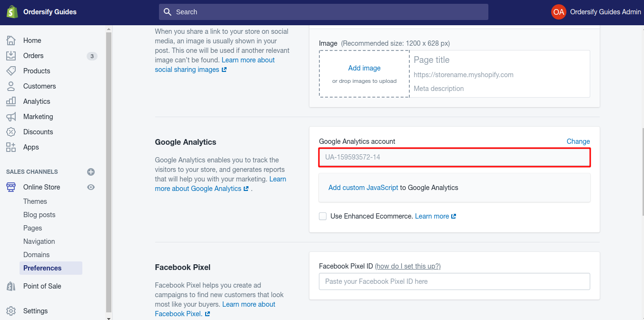Open Navigation under Online Store

pos(39,241)
